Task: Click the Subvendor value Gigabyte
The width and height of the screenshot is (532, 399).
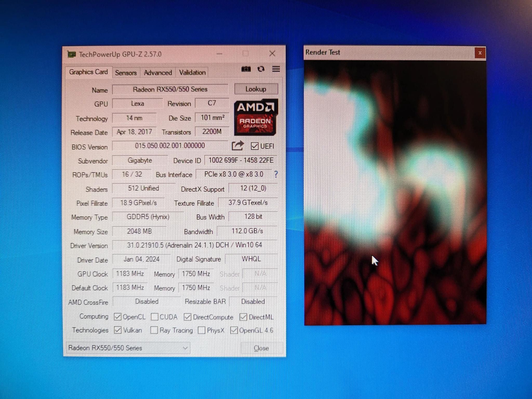Action: pos(140,160)
